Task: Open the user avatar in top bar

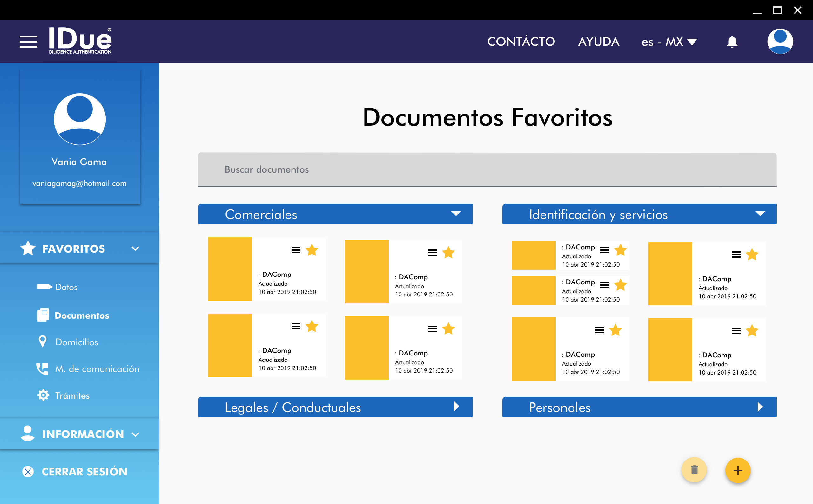Action: [780, 41]
